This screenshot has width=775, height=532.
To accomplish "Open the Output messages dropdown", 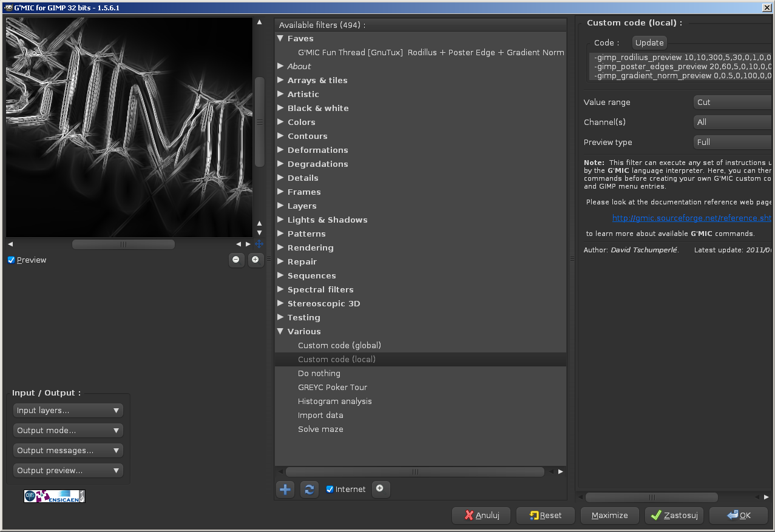I will coord(68,451).
